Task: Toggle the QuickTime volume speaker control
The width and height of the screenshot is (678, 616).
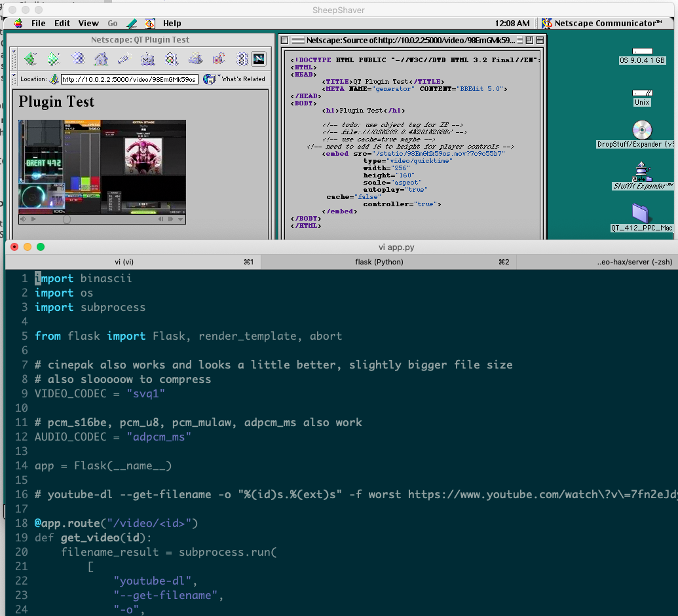Action: click(24, 219)
